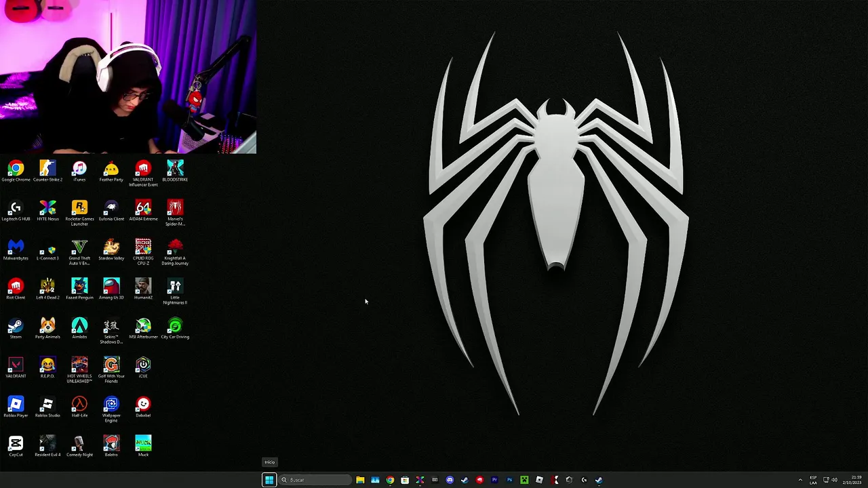
Task: Open the iTunes desktop icon
Action: click(79, 171)
